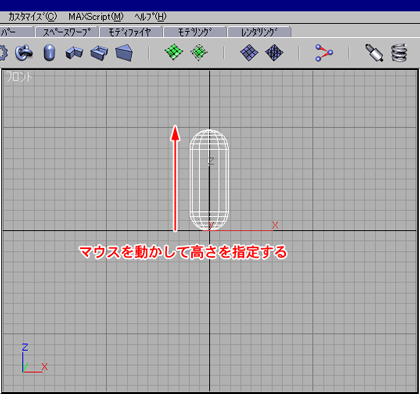Pick the C-Ext extrusion shape icon
Image resolution: width=420 pixels, height=394 pixels.
pos(99,53)
